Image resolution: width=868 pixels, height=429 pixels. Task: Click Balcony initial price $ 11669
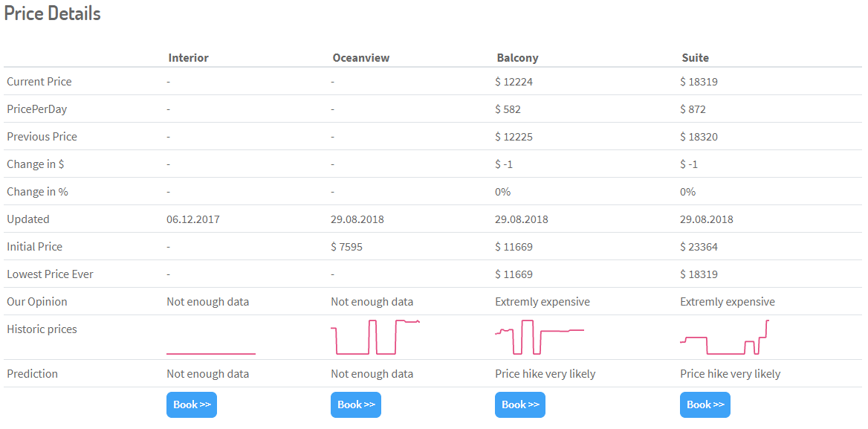(514, 247)
